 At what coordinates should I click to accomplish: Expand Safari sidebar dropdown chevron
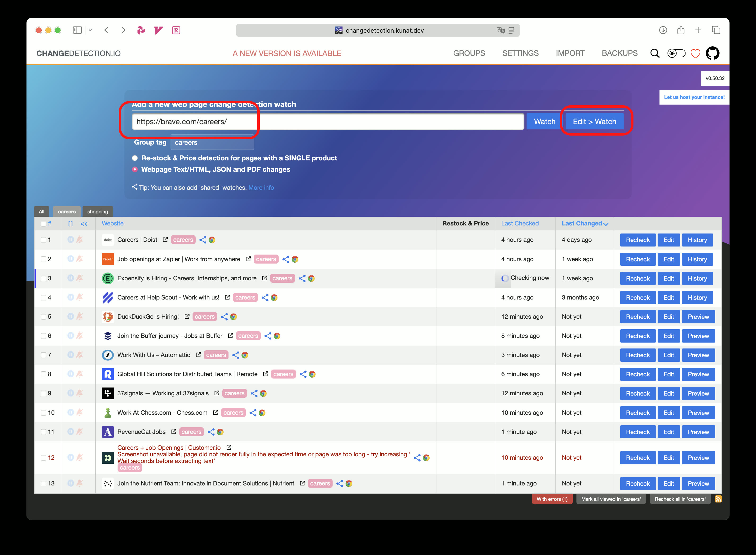[x=90, y=30]
